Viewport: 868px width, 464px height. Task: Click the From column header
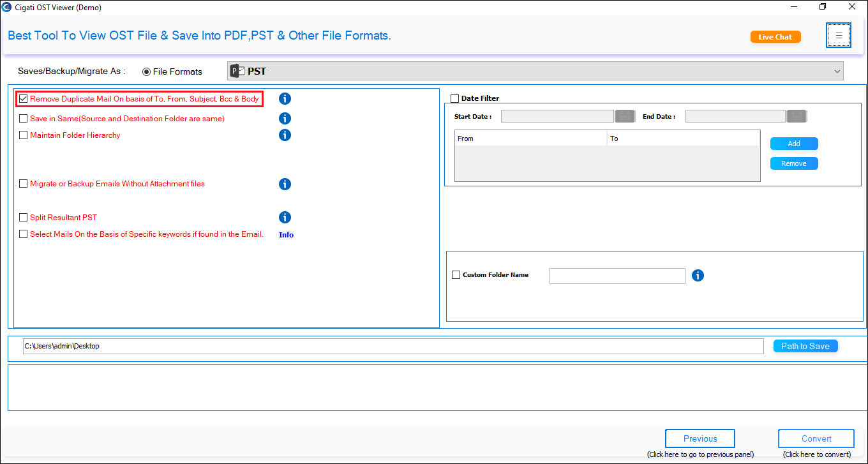point(530,138)
